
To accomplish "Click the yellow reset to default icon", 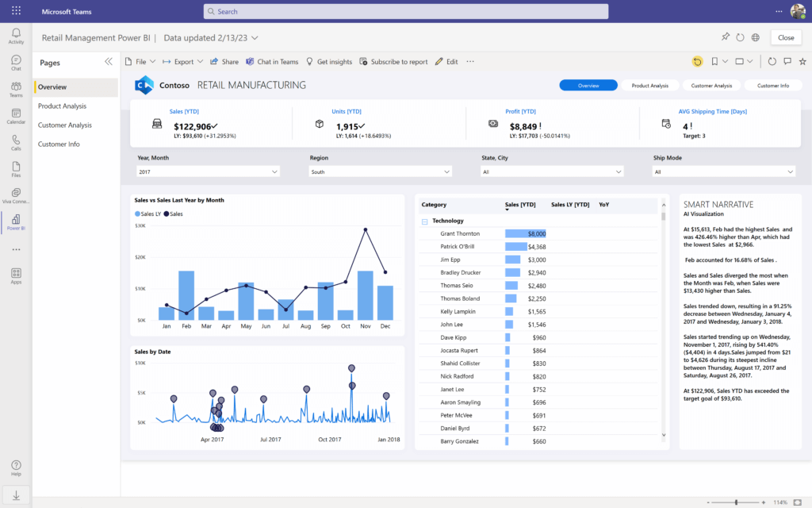I will (698, 62).
